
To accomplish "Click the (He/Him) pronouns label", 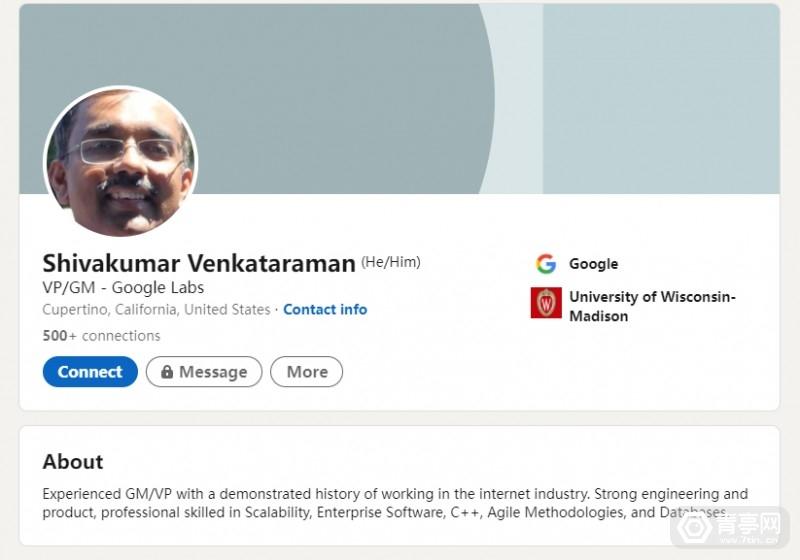I will pyautogui.click(x=391, y=262).
